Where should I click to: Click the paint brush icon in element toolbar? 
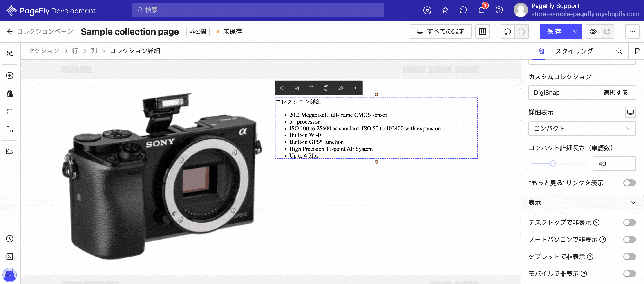[x=340, y=88]
